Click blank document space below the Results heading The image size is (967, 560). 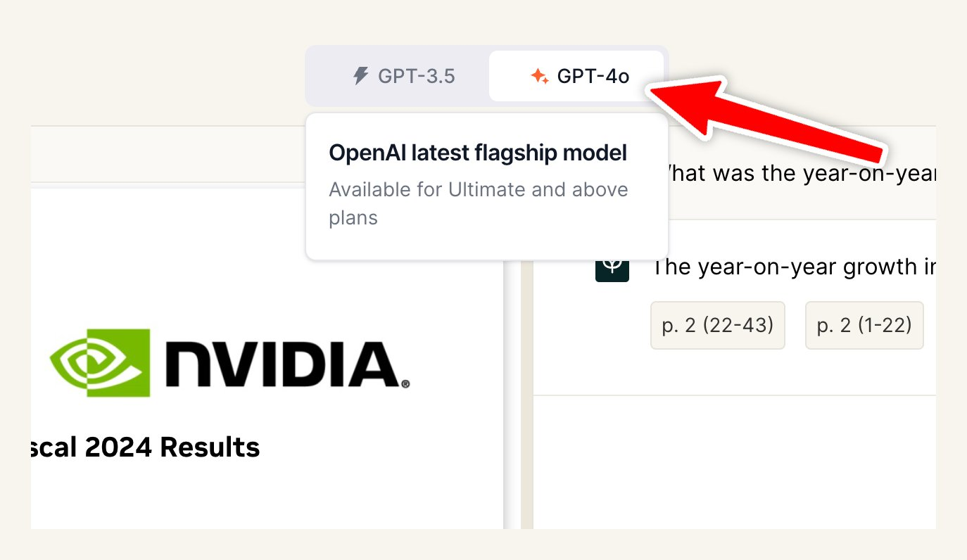[x=267, y=496]
